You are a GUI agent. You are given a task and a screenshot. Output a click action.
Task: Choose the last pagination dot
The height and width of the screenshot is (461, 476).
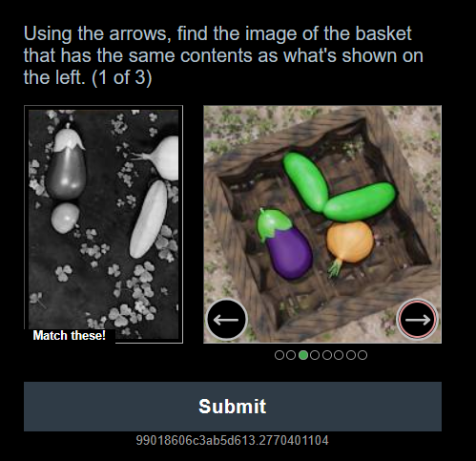click(x=362, y=355)
